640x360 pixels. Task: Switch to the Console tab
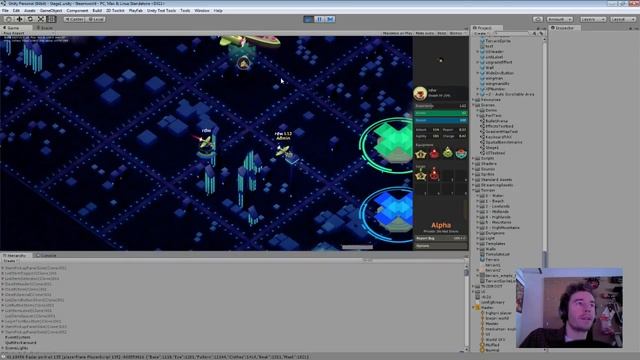click(46, 256)
